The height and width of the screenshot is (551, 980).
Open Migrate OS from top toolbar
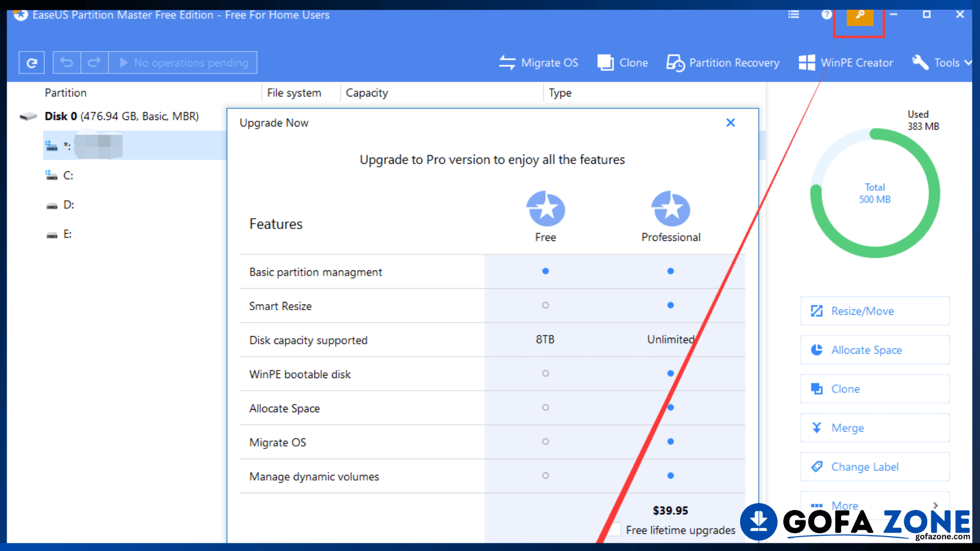(x=538, y=63)
